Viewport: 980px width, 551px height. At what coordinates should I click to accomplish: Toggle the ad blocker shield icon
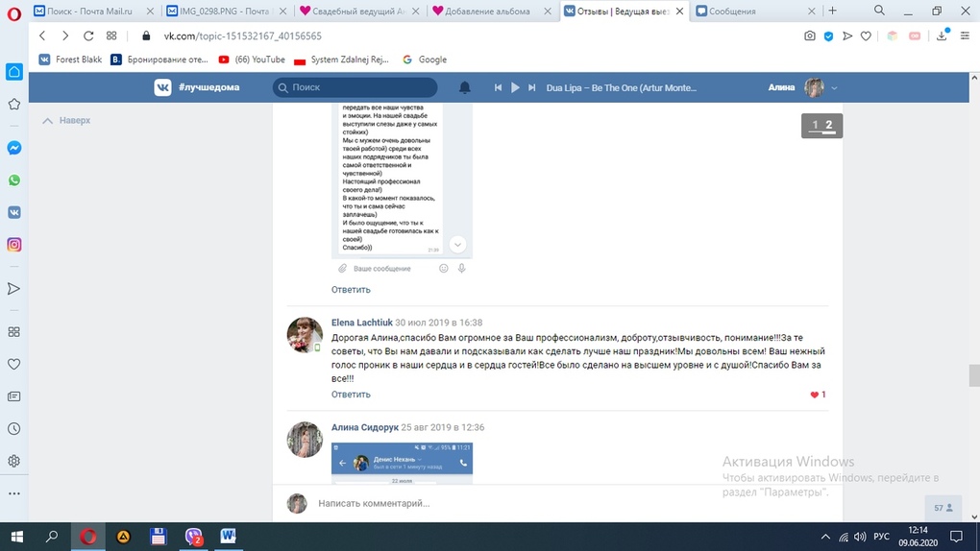click(x=829, y=36)
